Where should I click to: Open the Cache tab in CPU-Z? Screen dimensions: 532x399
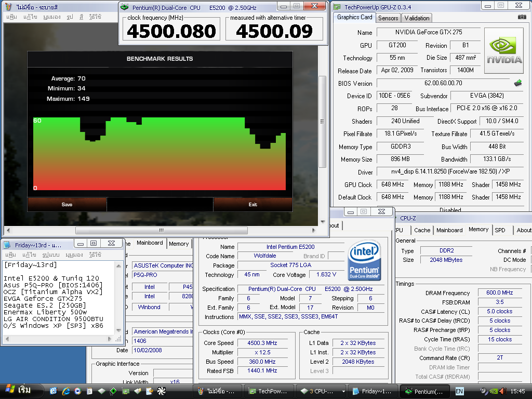pyautogui.click(x=422, y=230)
